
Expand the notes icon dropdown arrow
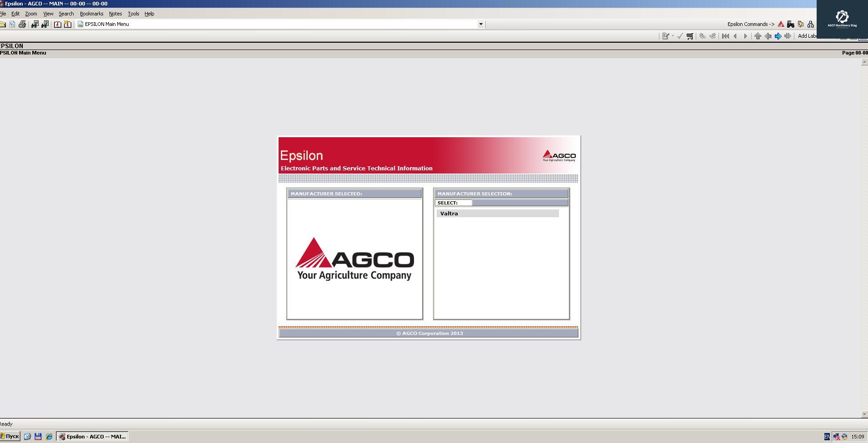pos(673,36)
